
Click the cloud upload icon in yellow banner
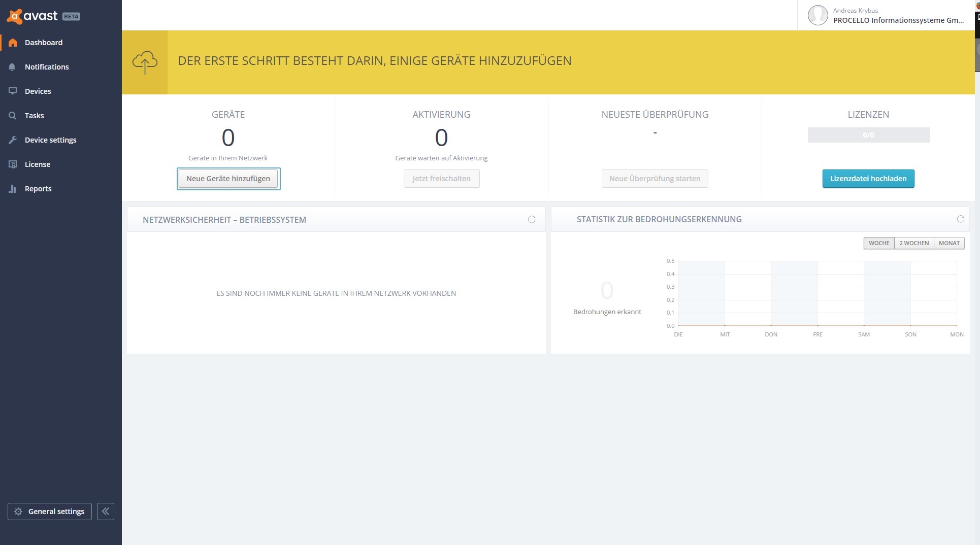[x=145, y=62]
